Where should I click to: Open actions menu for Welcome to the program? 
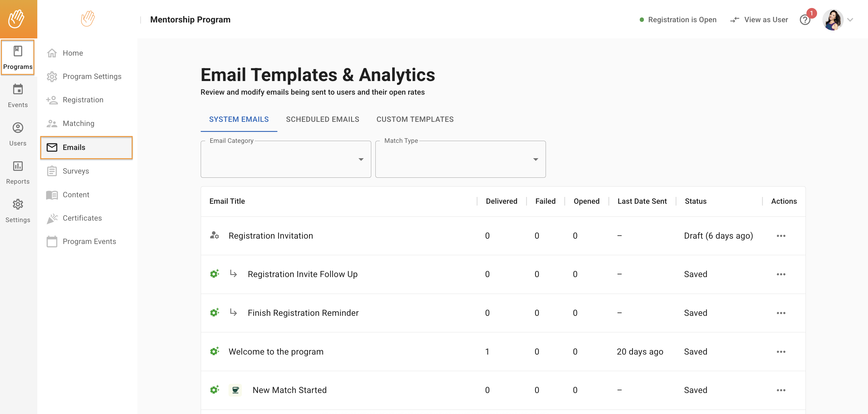pyautogui.click(x=781, y=351)
